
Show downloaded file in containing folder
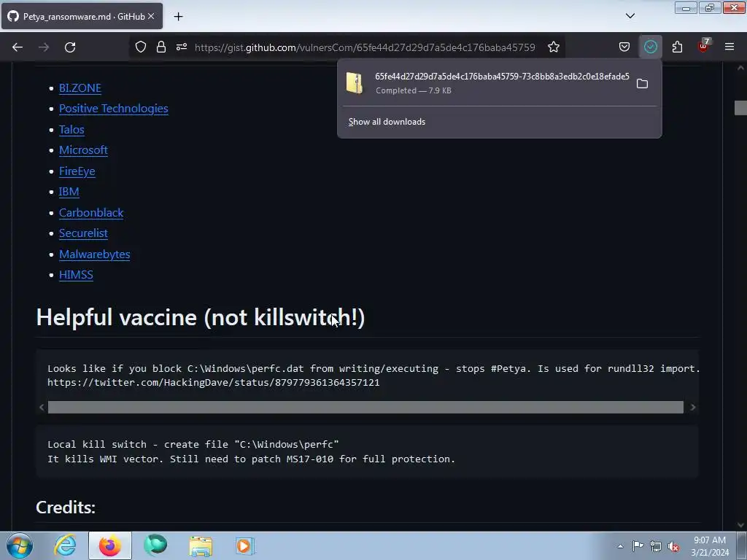642,84
